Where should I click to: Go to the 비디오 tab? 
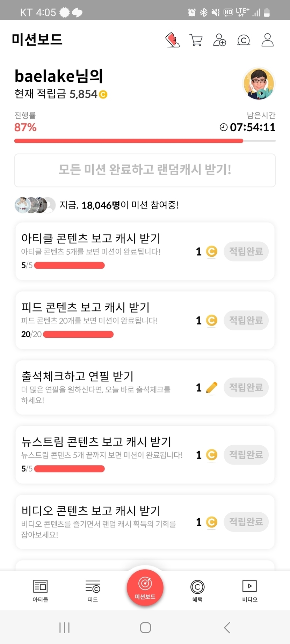pos(249,591)
